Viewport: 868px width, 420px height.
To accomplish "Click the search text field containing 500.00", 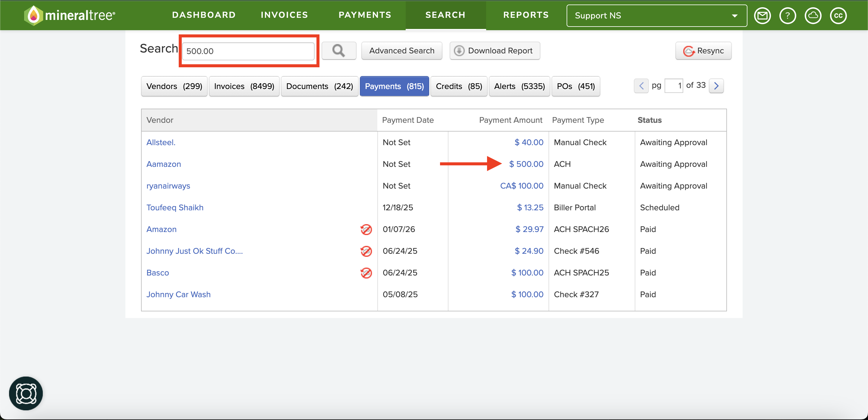I will point(248,51).
